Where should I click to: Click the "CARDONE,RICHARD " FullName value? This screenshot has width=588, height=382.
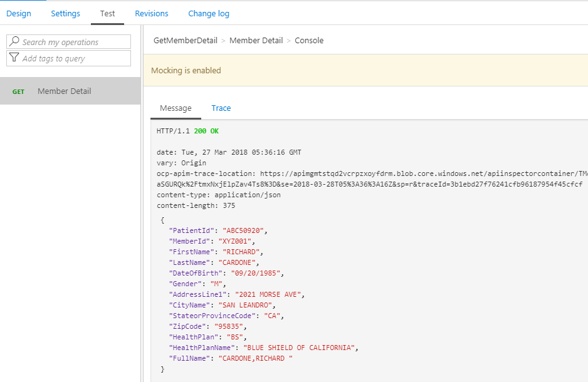click(255, 358)
